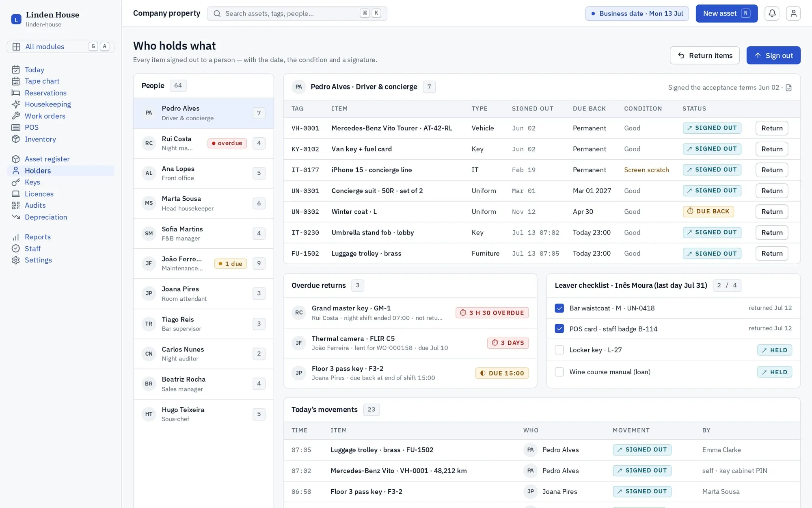Click the Linden House logo icon

16,19
